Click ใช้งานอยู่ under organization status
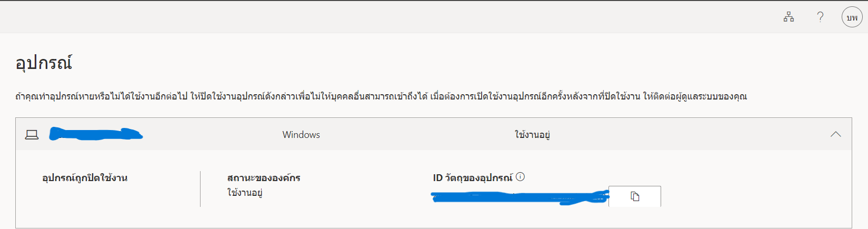868x229 pixels. 245,193
